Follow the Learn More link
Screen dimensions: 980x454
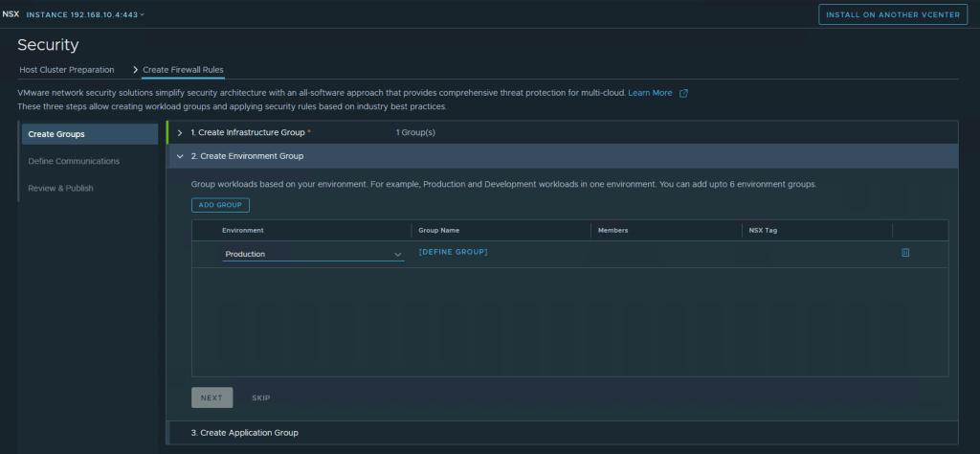click(650, 93)
